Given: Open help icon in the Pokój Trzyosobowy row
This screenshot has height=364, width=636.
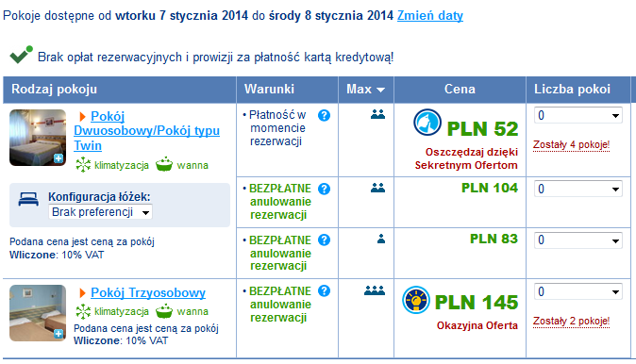Looking at the screenshot, I should [x=324, y=291].
